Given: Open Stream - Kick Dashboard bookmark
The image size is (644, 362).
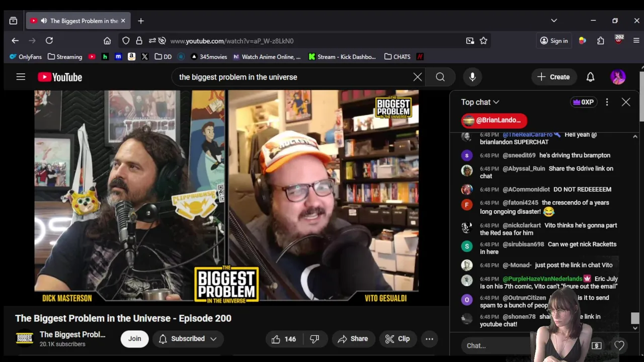Looking at the screenshot, I should (x=342, y=57).
